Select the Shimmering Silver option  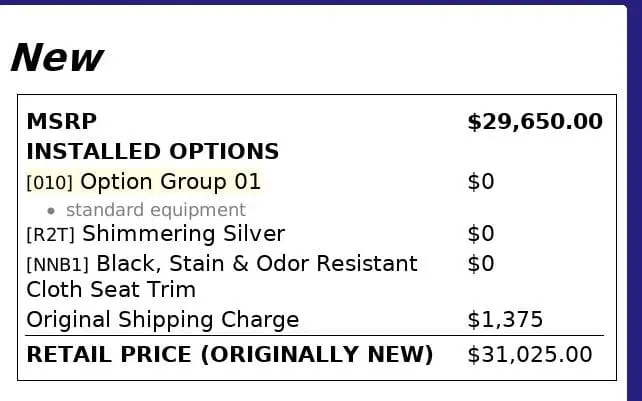click(183, 234)
